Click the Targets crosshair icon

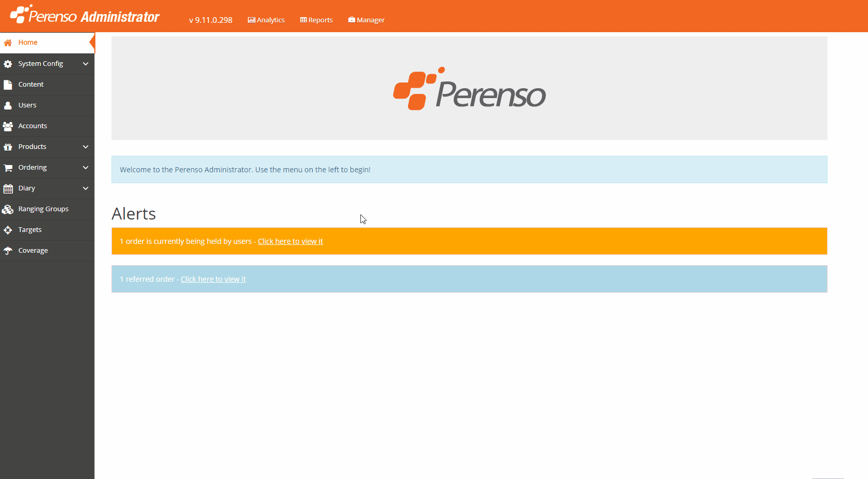click(8, 230)
